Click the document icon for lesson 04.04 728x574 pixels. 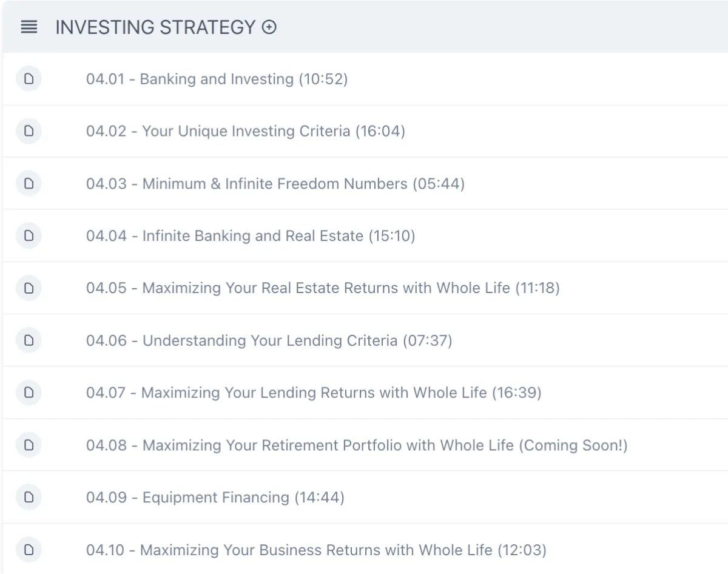point(29,235)
